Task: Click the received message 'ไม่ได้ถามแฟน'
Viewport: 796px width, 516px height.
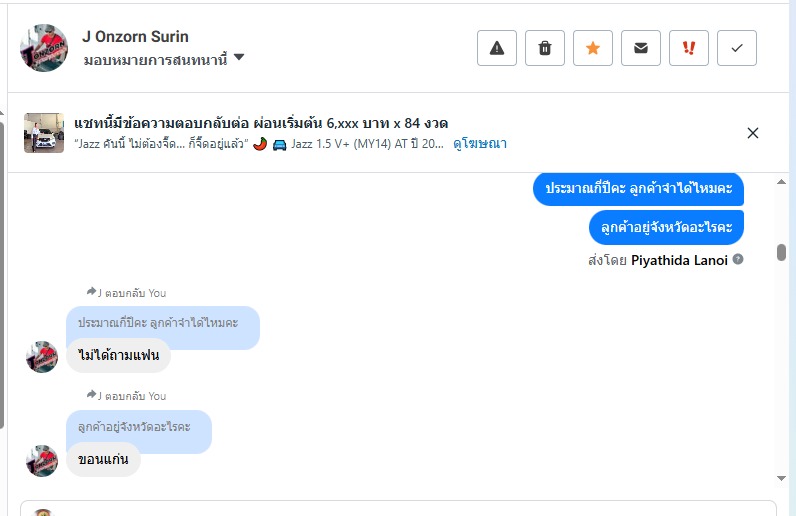Action: pyautogui.click(x=118, y=355)
